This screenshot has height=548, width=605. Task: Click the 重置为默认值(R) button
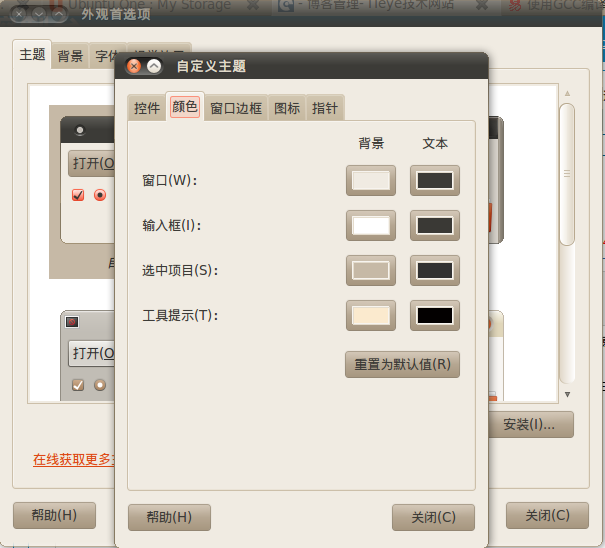coord(402,364)
